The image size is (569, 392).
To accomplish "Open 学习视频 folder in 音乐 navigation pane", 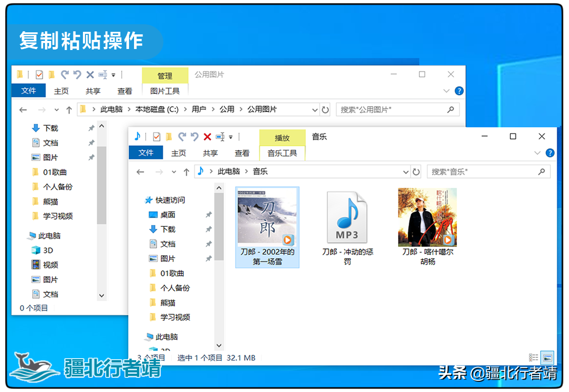I will click(169, 317).
